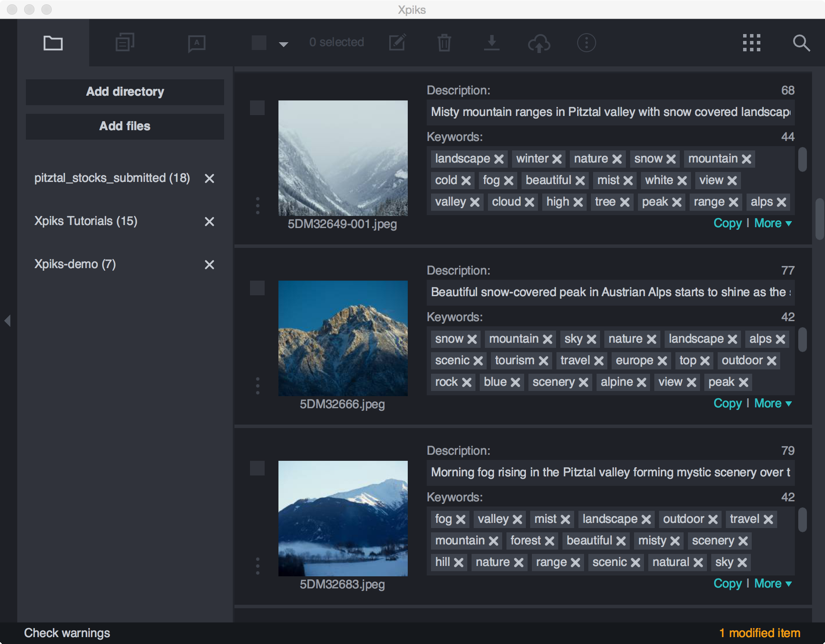
Task: Click the Add files button
Action: click(x=125, y=126)
